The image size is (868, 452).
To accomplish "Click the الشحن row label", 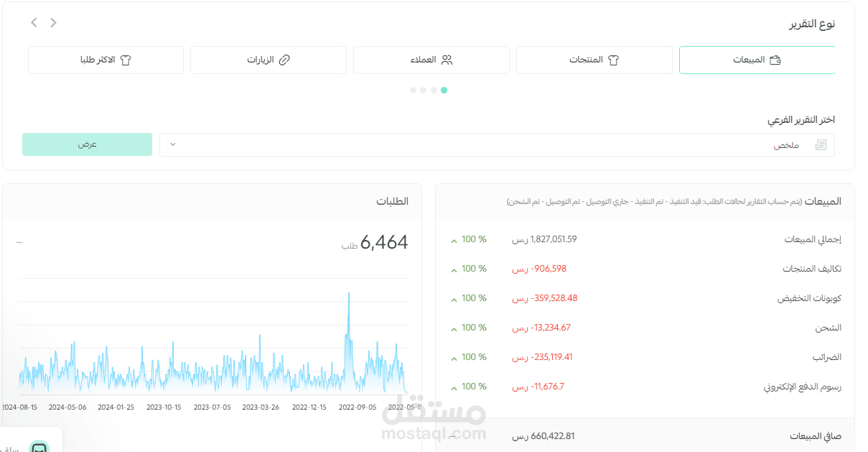I will click(828, 328).
